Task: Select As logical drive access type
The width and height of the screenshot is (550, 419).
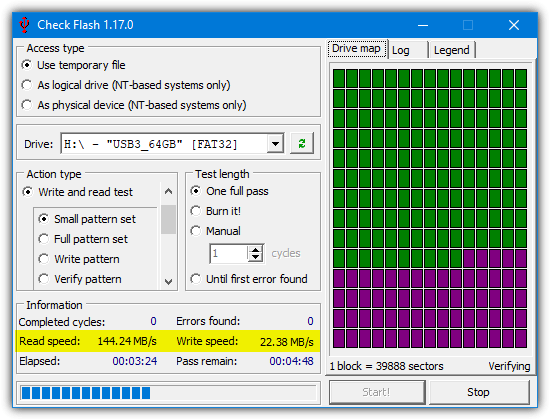Action: [126, 85]
